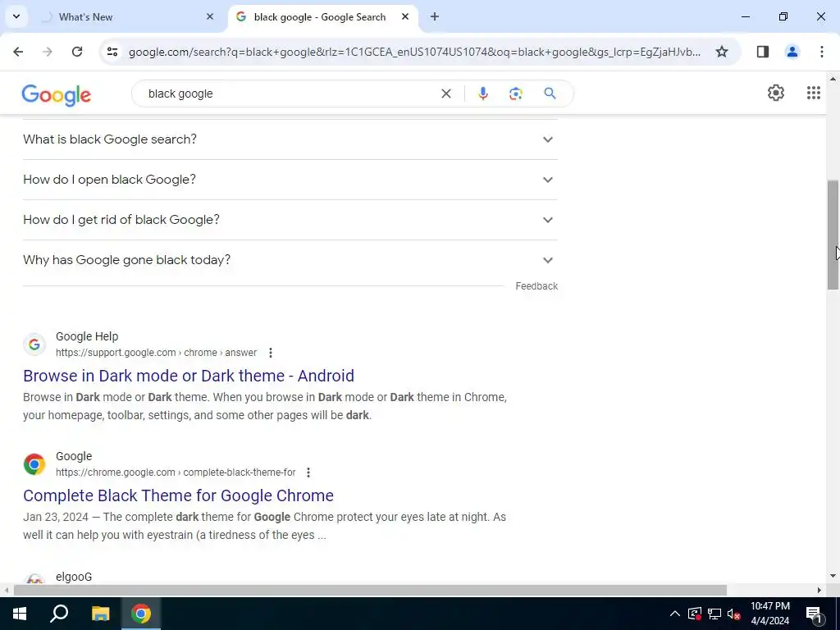View site information icon in address bar

point(112,52)
